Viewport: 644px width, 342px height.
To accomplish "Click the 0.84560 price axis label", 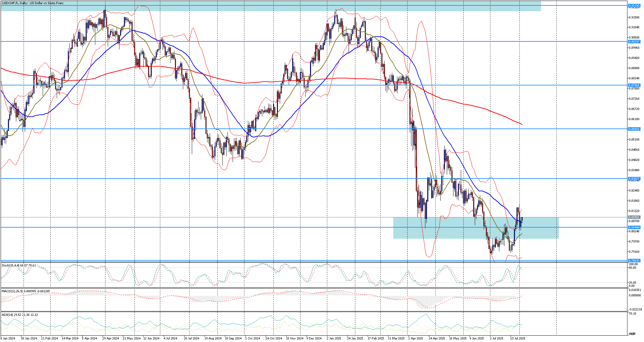I will pyautogui.click(x=634, y=150).
